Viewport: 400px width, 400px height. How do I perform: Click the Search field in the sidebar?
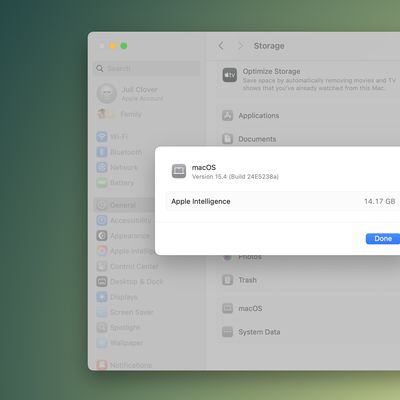pyautogui.click(x=147, y=68)
